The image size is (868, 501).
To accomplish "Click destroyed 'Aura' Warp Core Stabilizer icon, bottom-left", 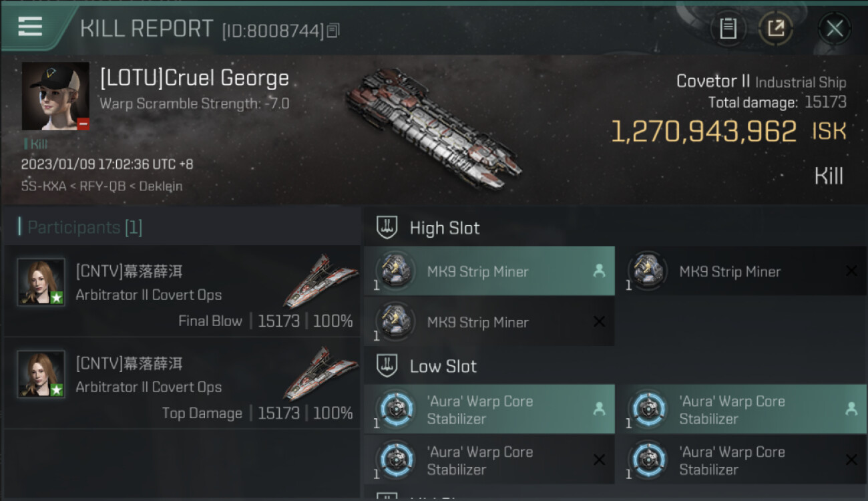I will point(396,460).
